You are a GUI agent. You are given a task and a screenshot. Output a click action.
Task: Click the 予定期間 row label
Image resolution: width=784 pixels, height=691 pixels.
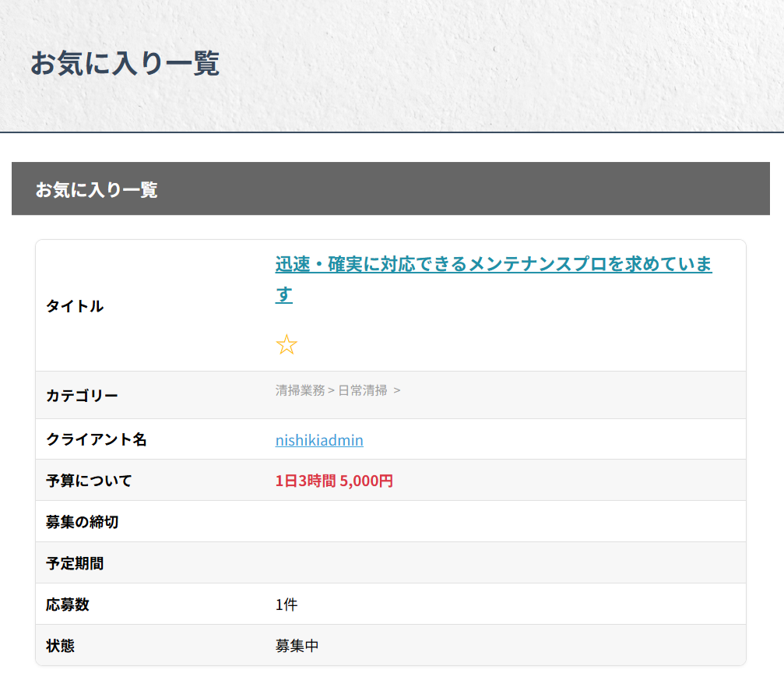pyautogui.click(x=75, y=563)
